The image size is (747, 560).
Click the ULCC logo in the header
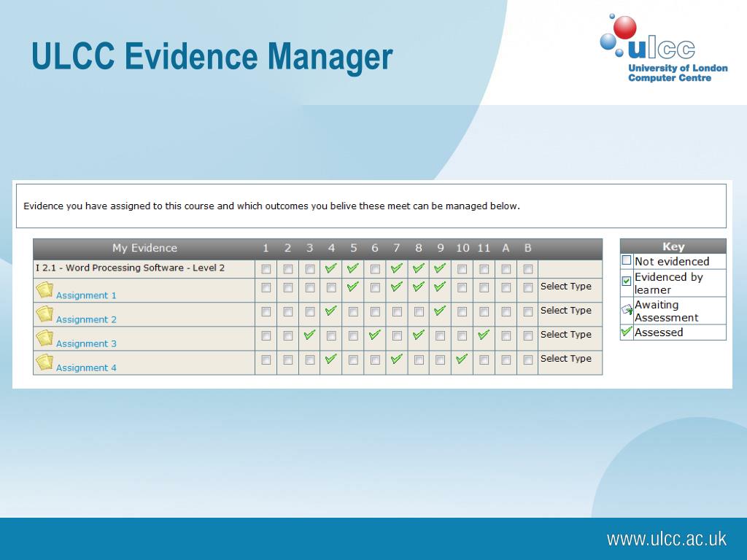point(663,49)
